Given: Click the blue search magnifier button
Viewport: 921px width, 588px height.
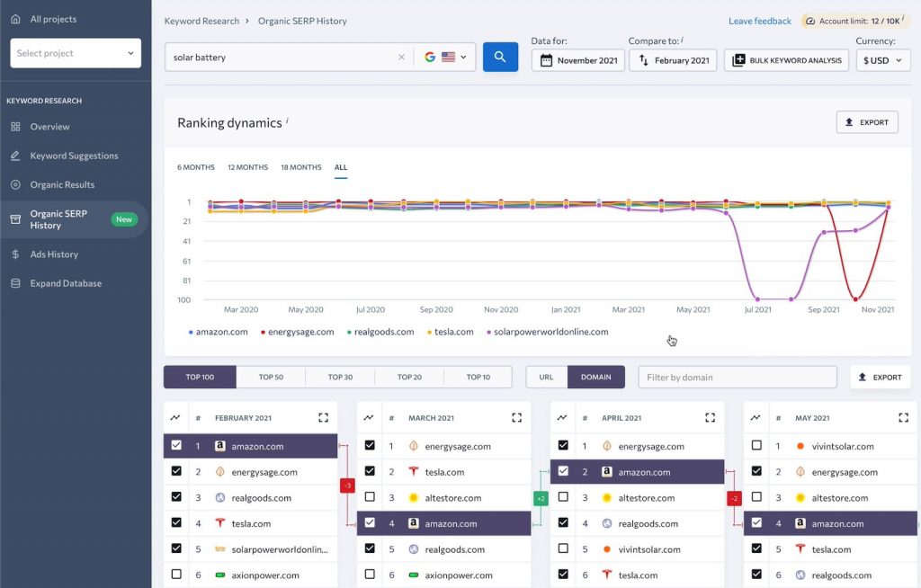Looking at the screenshot, I should pos(500,56).
